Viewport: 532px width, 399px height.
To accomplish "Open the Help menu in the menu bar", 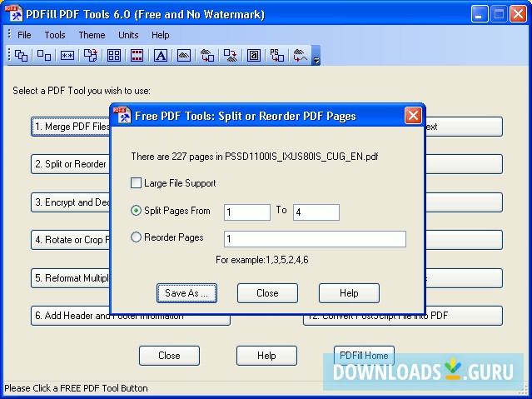I will (161, 35).
